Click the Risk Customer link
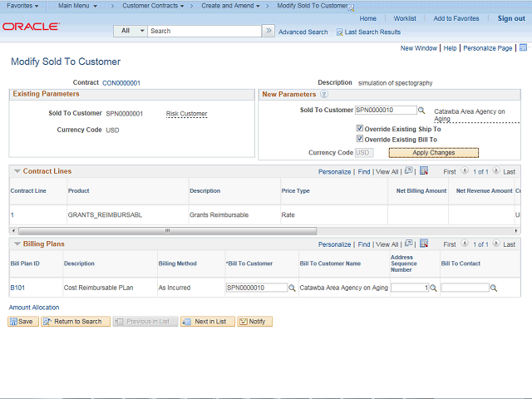The image size is (532, 399). click(x=186, y=114)
